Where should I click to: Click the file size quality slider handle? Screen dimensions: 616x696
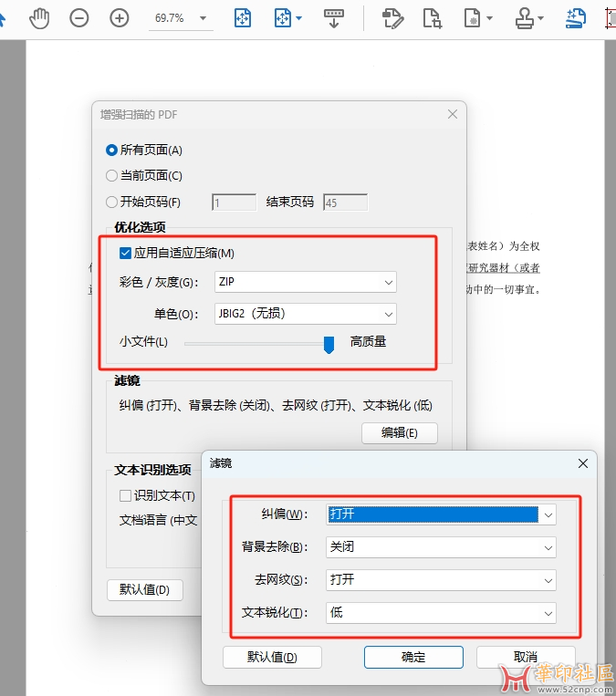329,343
